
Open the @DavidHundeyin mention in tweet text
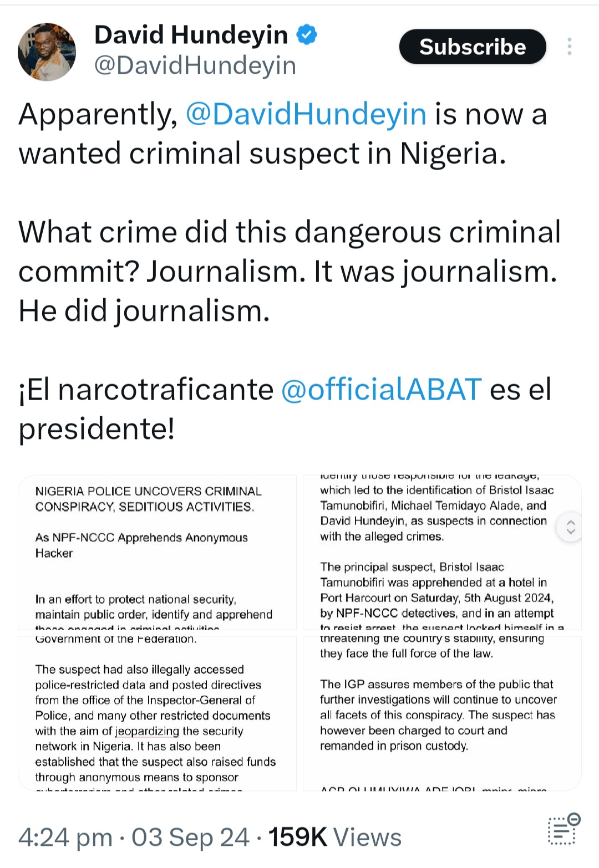pos(306,114)
